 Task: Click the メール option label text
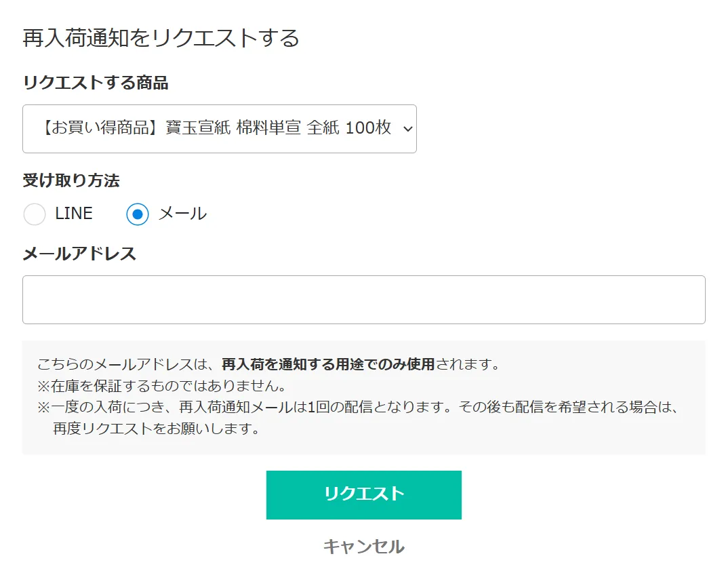(182, 214)
